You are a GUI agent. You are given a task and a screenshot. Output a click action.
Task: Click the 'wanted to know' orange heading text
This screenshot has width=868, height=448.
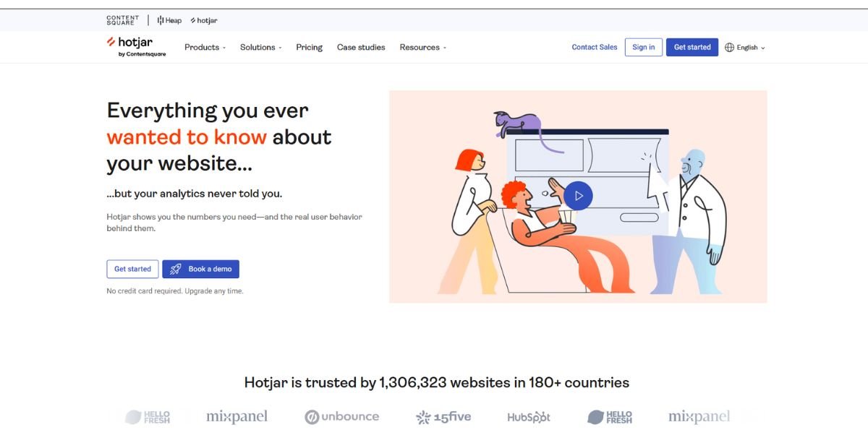click(187, 137)
